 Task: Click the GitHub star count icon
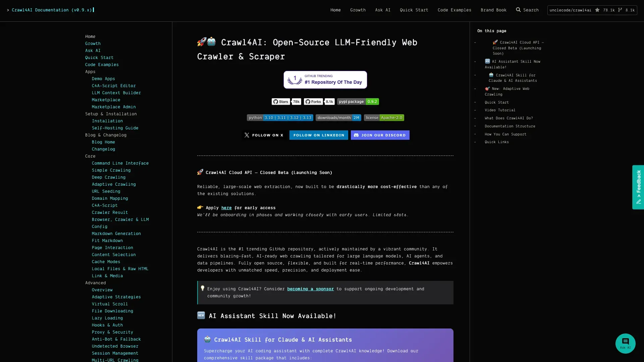pos(597,10)
